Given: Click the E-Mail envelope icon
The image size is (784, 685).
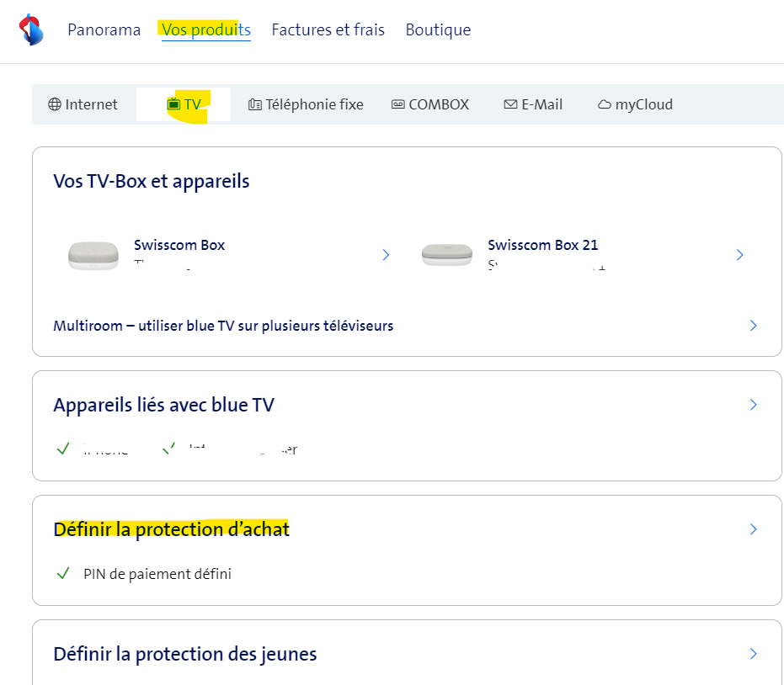Looking at the screenshot, I should click(x=510, y=105).
